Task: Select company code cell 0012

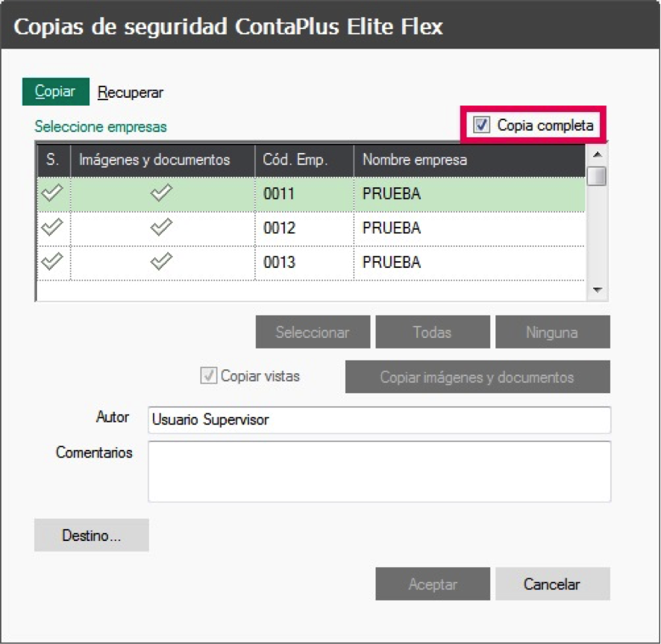Action: pyautogui.click(x=304, y=228)
